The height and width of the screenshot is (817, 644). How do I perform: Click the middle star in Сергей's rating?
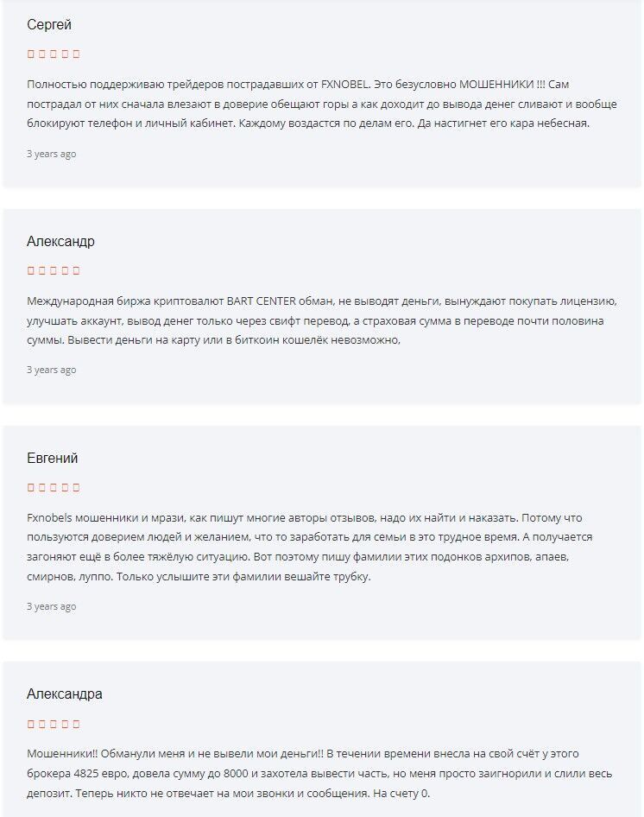pos(54,54)
